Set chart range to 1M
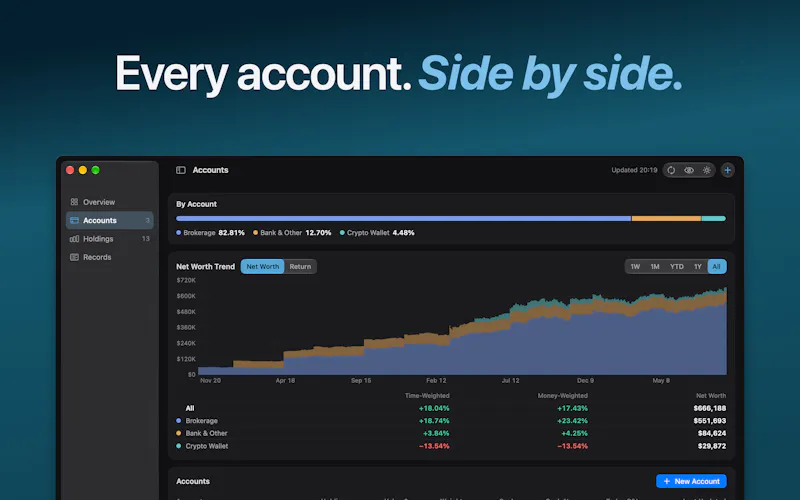Image resolution: width=800 pixels, height=500 pixels. (x=655, y=266)
